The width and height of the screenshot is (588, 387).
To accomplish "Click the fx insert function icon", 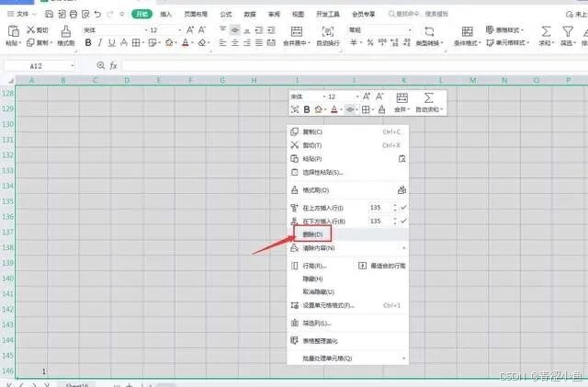I will coord(113,65).
